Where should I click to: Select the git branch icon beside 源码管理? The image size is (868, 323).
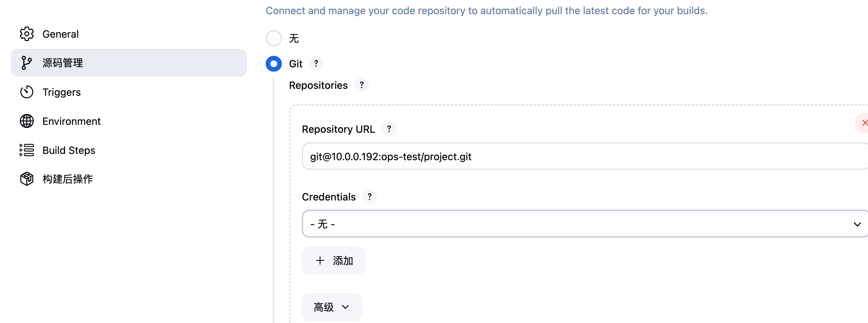click(27, 63)
